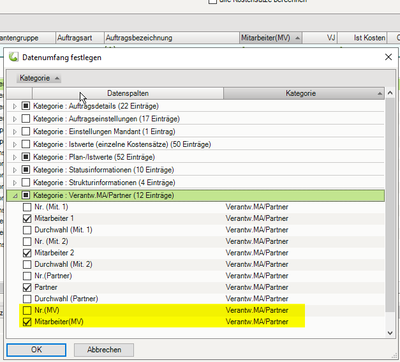Click the Kategorie grouping chip
The image size is (400, 362).
pyautogui.click(x=39, y=78)
